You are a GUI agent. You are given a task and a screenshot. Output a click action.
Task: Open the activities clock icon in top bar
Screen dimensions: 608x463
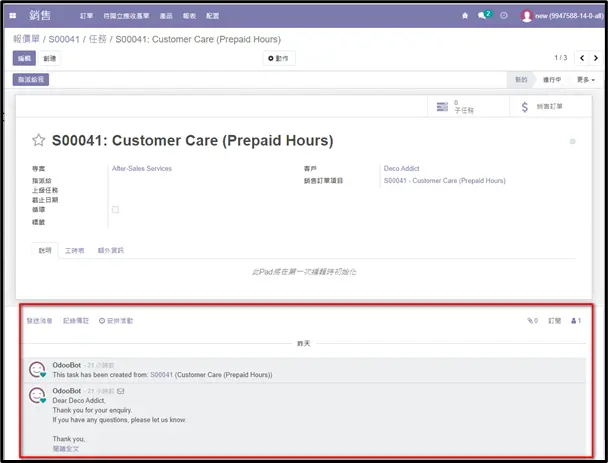(x=504, y=16)
